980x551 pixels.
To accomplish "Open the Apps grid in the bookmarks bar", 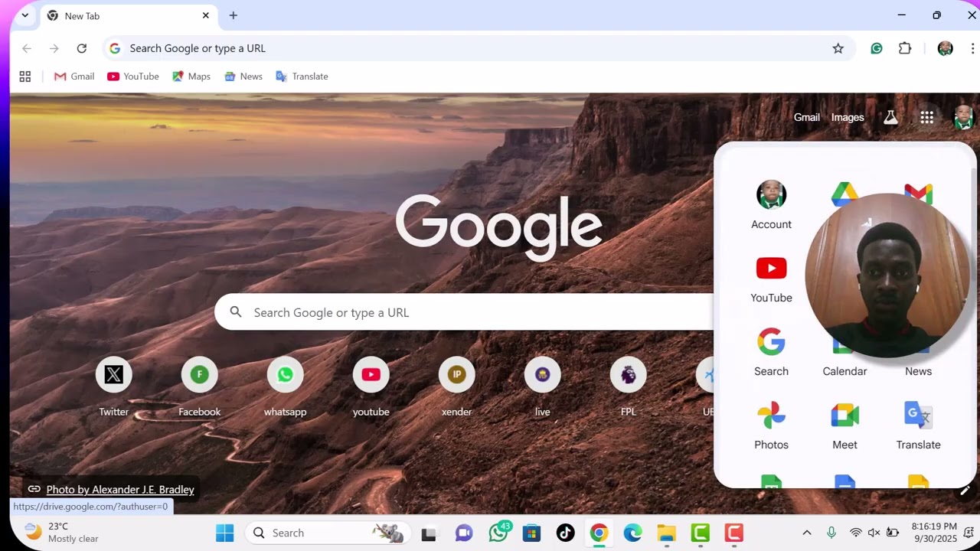I will (x=25, y=77).
